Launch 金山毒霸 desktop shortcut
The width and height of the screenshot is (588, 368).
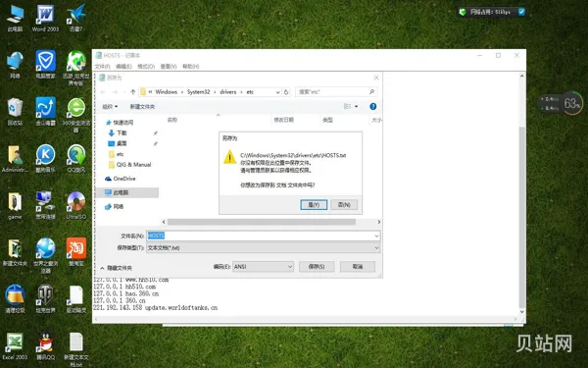[45, 112]
